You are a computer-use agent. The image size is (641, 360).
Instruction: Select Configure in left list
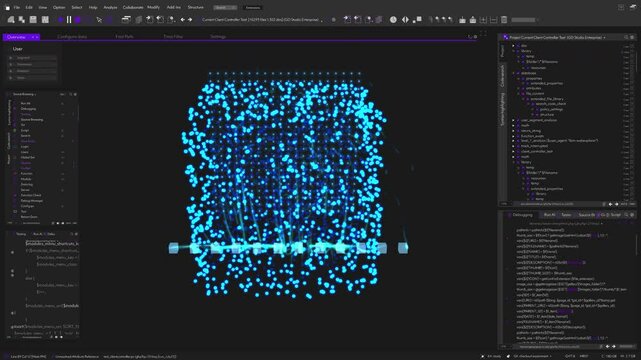point(27,206)
